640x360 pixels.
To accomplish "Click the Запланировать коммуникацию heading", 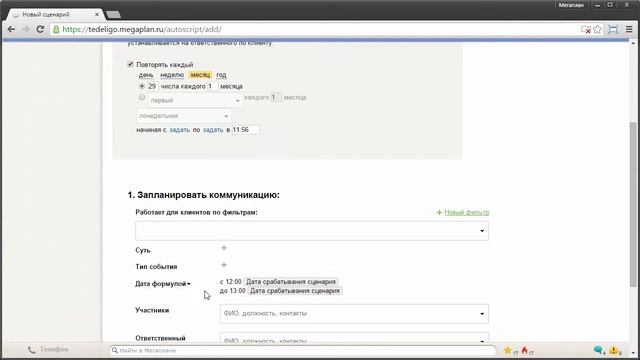I will click(x=203, y=195).
